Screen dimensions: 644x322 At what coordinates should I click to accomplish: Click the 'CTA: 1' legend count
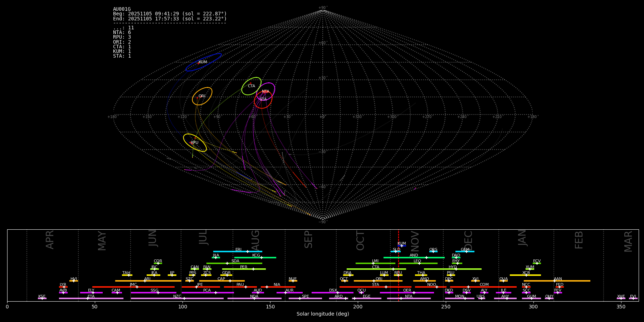click(x=122, y=47)
